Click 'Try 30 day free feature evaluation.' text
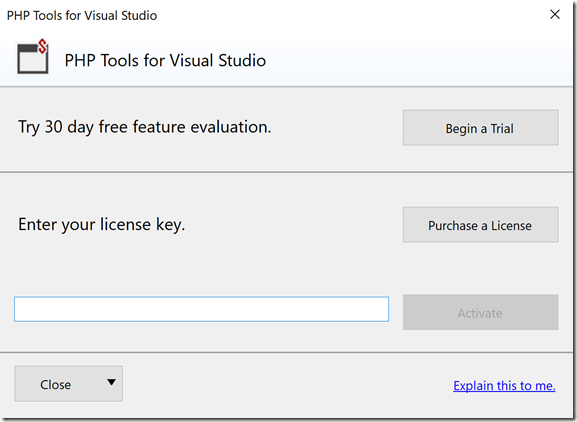The width and height of the screenshot is (577, 422). 145,127
